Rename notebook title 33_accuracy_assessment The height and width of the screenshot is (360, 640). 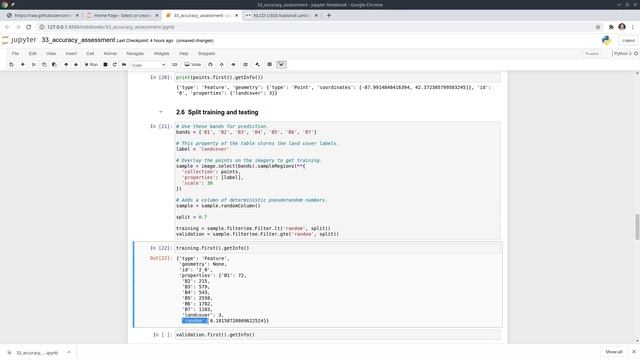(x=78, y=40)
